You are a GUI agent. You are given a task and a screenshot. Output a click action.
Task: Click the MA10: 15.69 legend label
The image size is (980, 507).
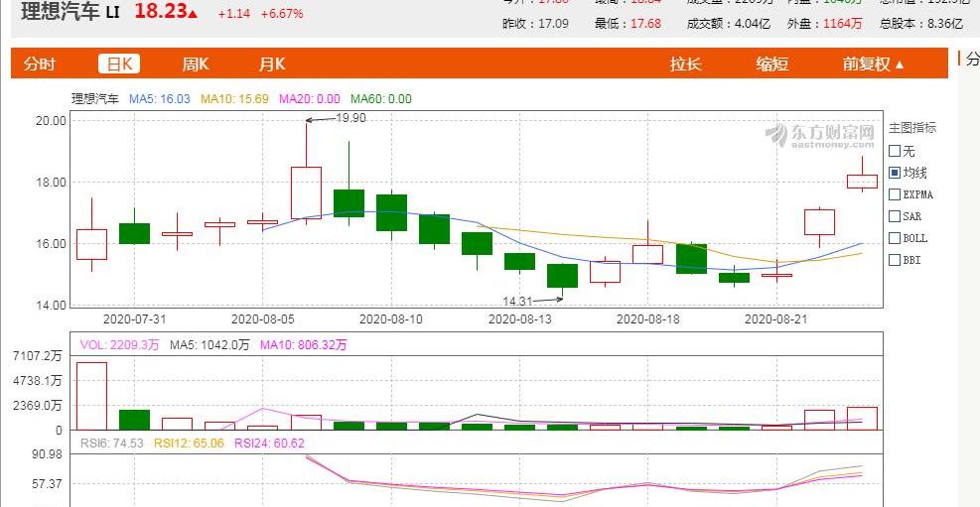[234, 98]
